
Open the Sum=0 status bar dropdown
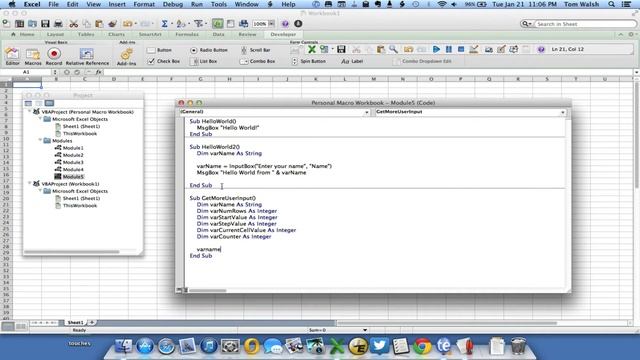point(365,330)
